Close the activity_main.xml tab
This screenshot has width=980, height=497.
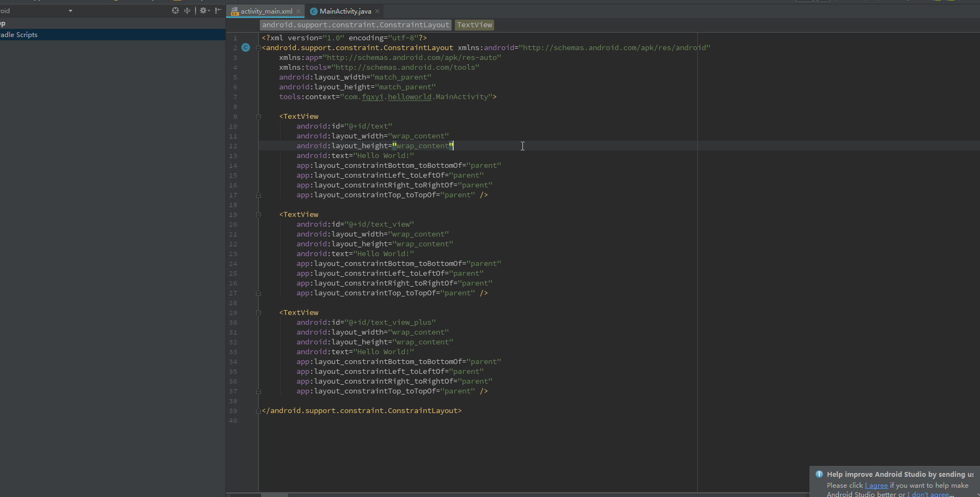299,11
